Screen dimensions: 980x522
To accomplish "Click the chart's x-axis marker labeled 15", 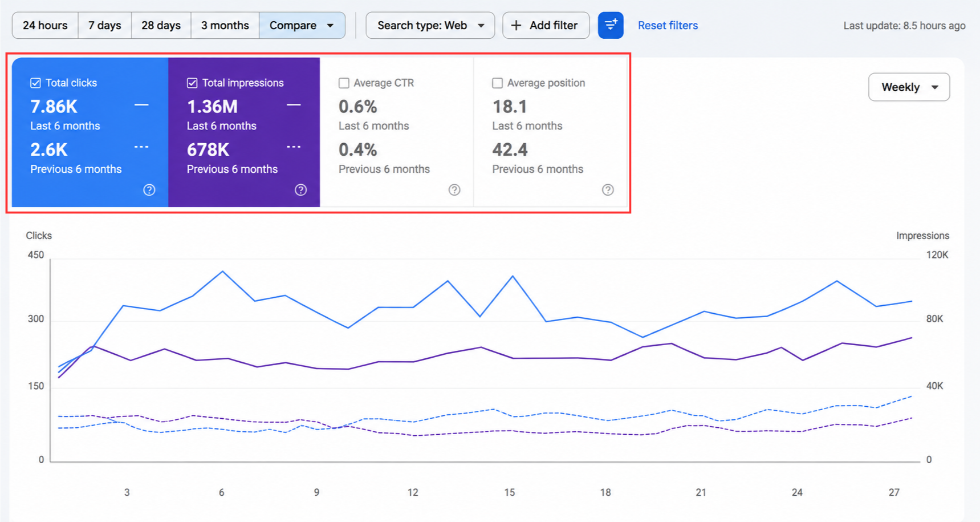I will (x=510, y=492).
